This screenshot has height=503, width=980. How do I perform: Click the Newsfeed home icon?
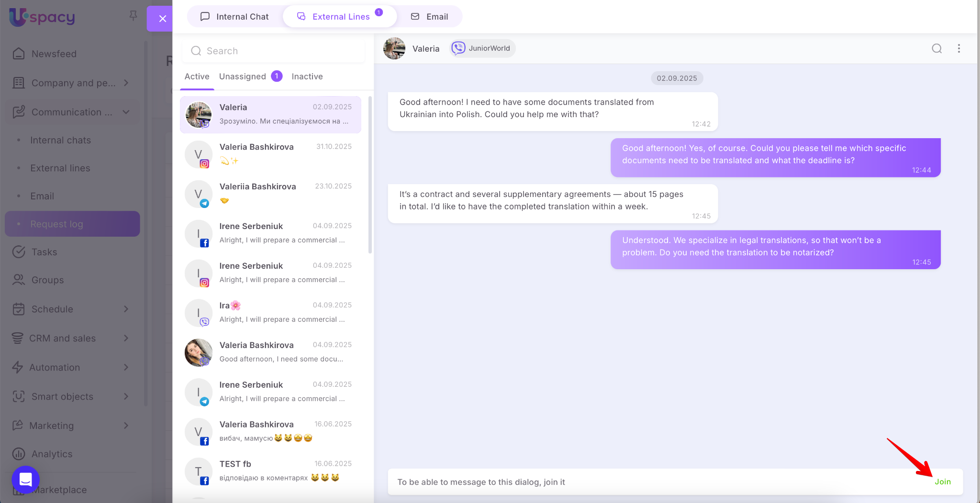[19, 54]
